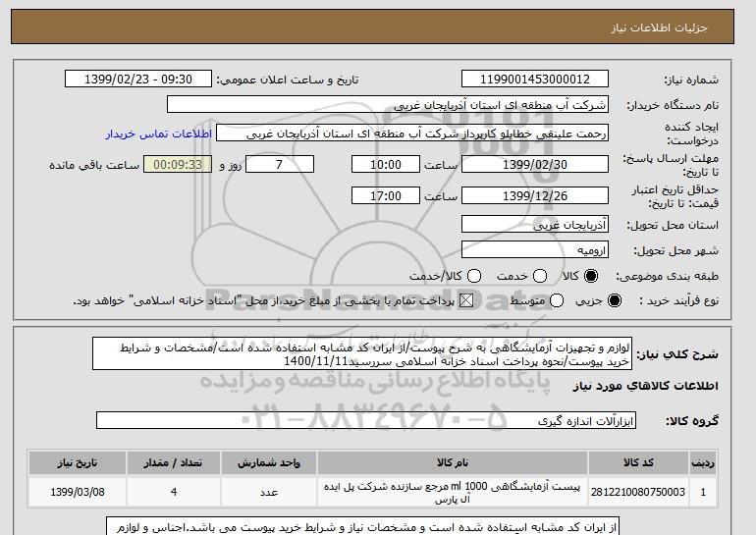Screen dimensions: 756x535
Task: Click the price validity date 1399/12/26
Action: point(535,195)
